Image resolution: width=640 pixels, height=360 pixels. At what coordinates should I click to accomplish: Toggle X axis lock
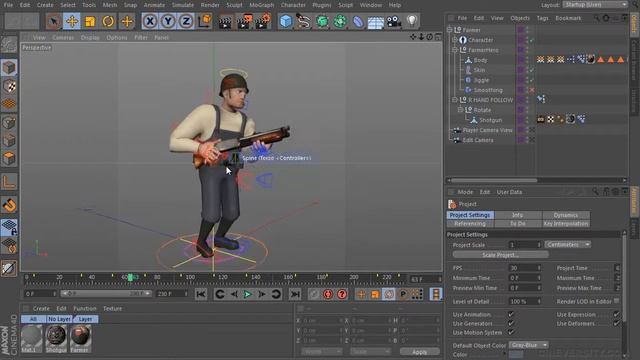[x=150, y=21]
